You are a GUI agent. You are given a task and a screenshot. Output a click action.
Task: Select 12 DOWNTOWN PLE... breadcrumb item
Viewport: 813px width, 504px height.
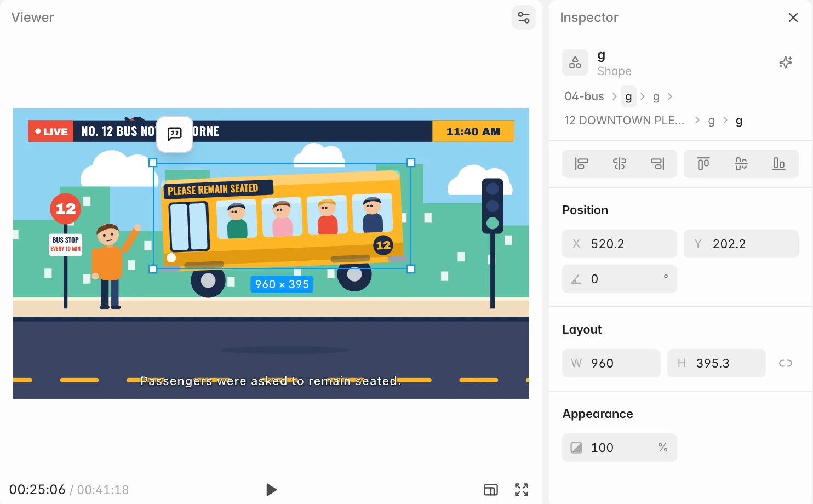click(624, 121)
